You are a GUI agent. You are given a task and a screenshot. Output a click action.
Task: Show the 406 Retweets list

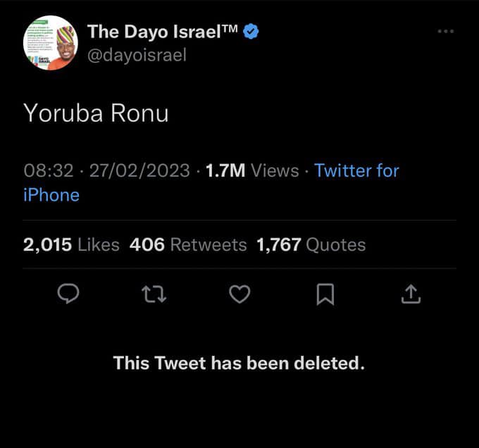click(188, 244)
